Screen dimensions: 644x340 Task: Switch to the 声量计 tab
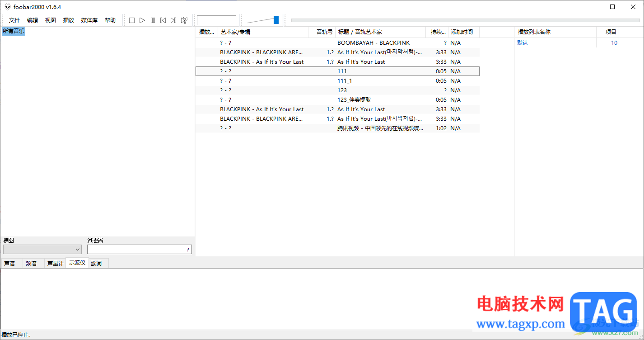[55, 263]
